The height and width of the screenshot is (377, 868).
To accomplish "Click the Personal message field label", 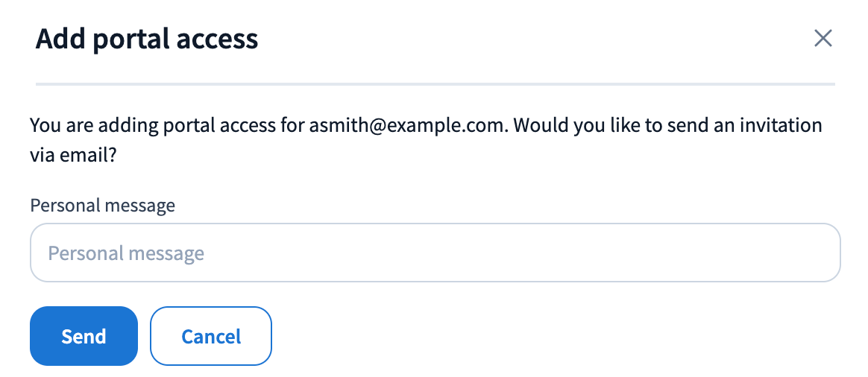I will [x=103, y=205].
